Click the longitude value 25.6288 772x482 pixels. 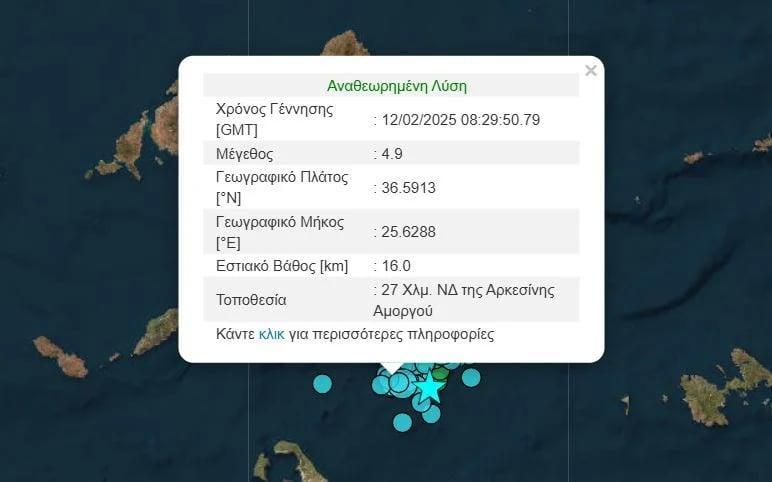coord(407,232)
